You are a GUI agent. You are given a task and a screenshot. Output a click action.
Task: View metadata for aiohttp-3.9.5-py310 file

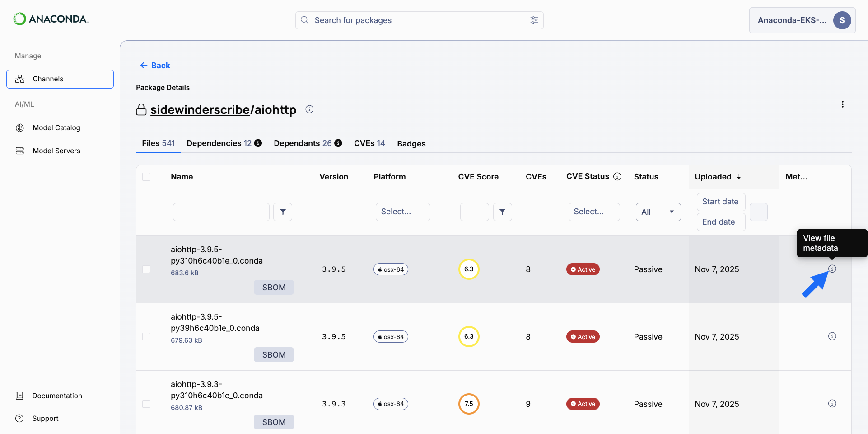(832, 269)
